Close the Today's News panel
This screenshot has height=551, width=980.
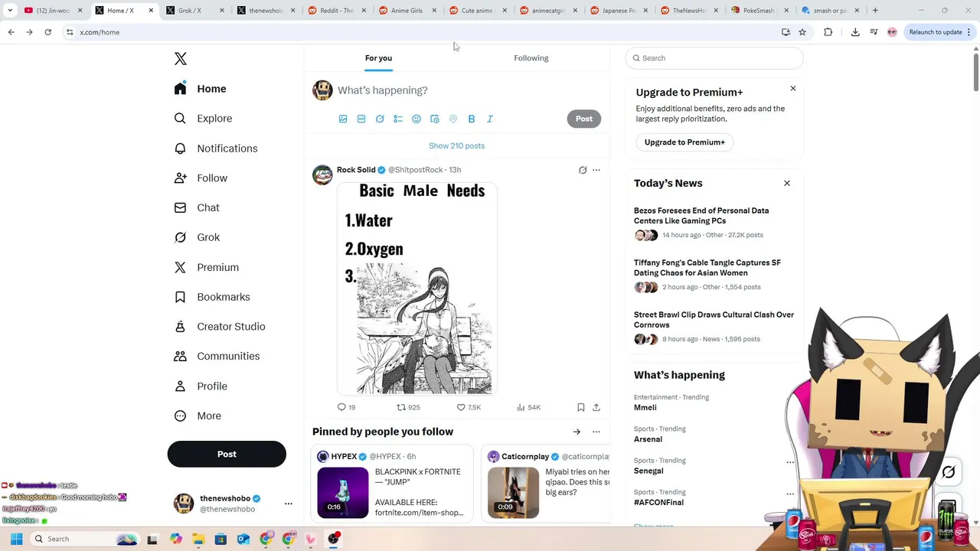pos(786,183)
